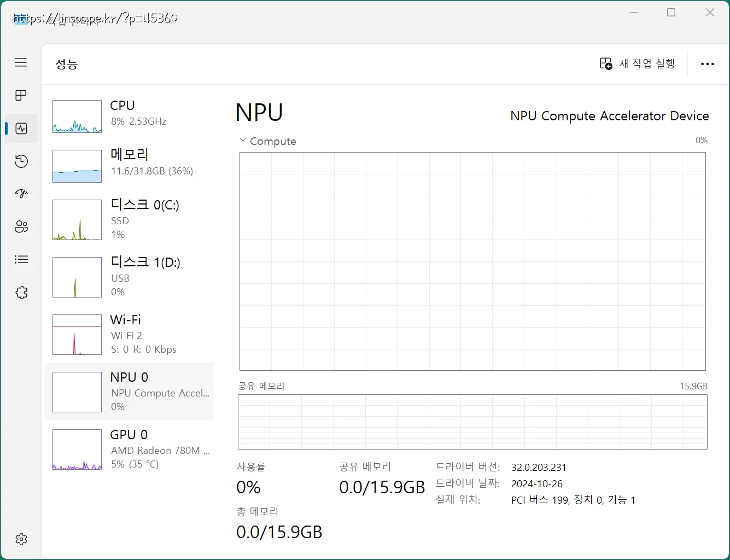730x560 pixels.
Task: Open Task Manager settings gear
Action: pyautogui.click(x=21, y=539)
